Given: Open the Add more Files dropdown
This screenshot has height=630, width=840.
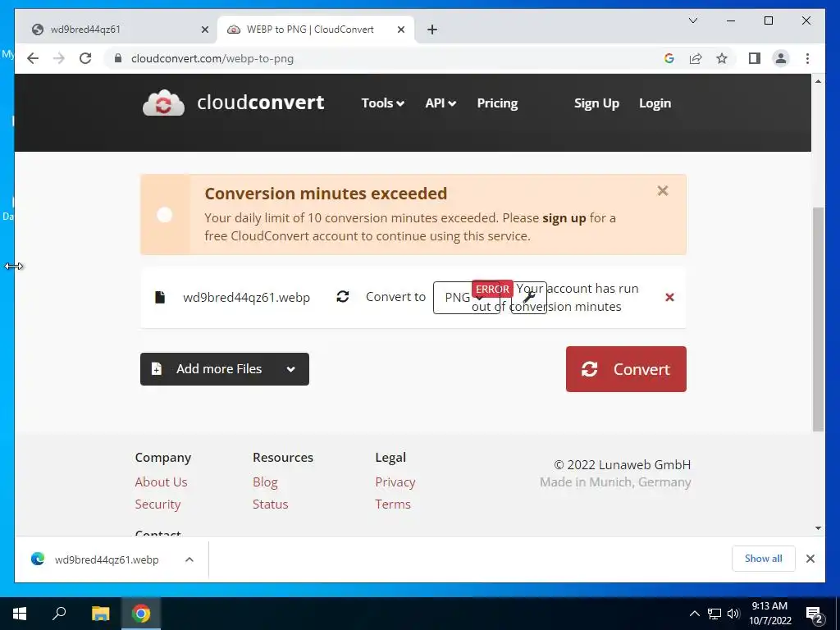Looking at the screenshot, I should (x=291, y=369).
